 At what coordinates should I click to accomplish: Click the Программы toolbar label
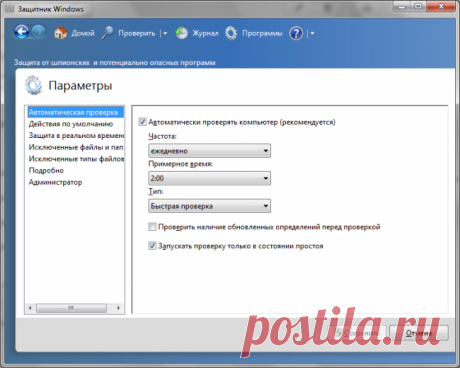262,33
